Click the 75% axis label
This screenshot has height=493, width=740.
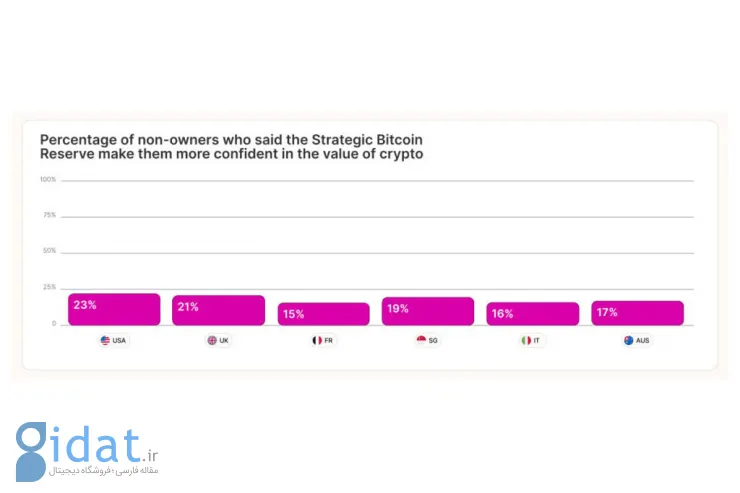coord(50,215)
